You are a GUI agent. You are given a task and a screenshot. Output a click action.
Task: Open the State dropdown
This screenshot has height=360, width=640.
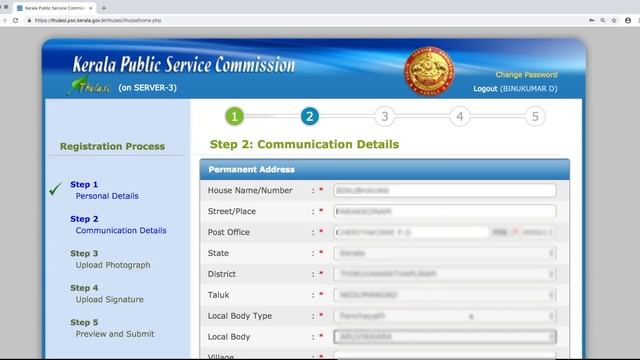pyautogui.click(x=444, y=253)
